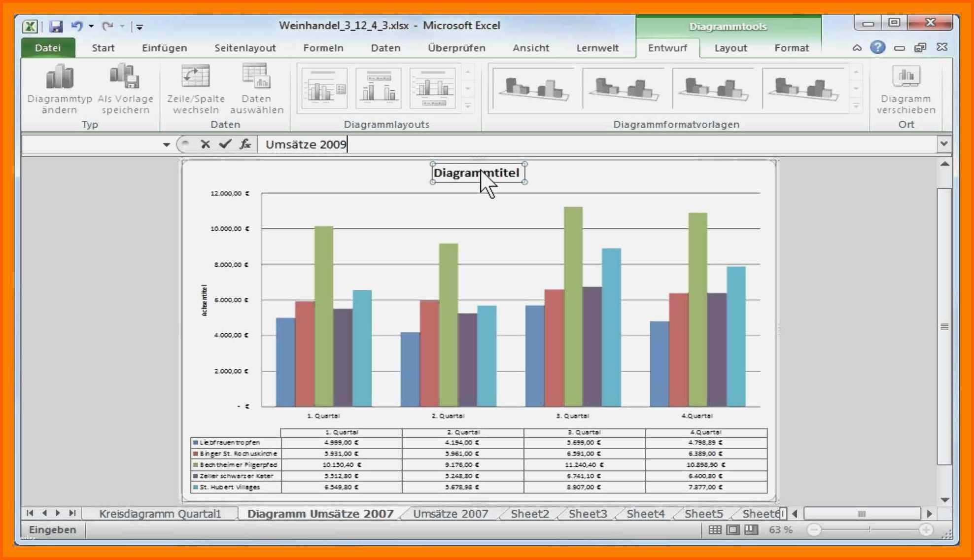Switch to Kreisdiagramm Quartal1 sheet tab
The width and height of the screenshot is (974, 560).
pyautogui.click(x=160, y=514)
